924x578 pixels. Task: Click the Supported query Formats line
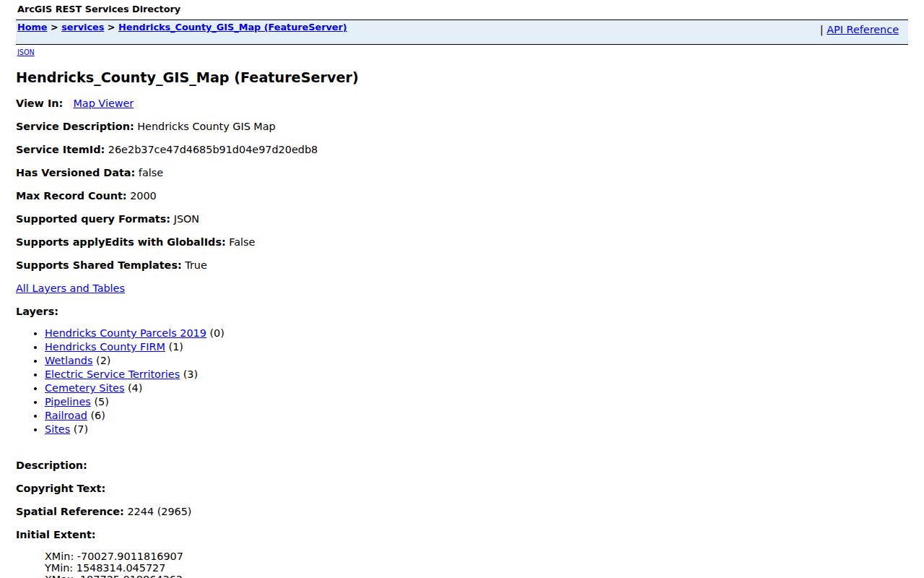pos(108,219)
